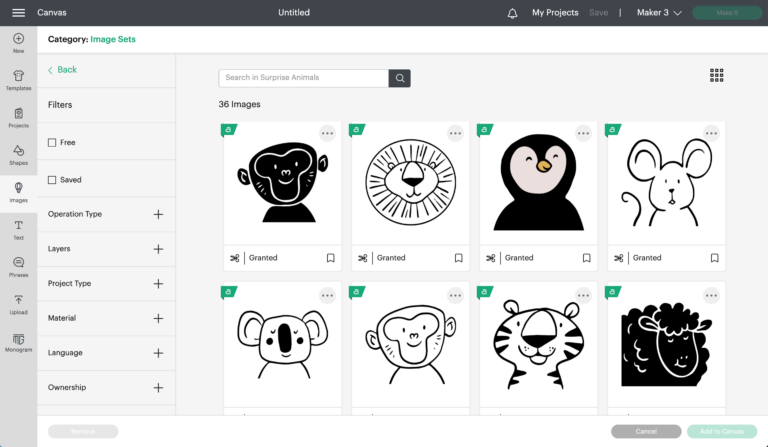Select the Shapes tool in sidebar

18,155
